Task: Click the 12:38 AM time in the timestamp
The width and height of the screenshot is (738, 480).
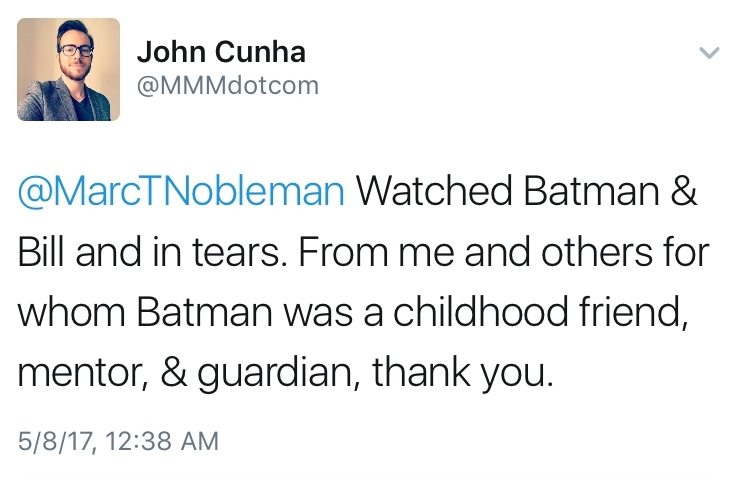Action: tap(160, 440)
